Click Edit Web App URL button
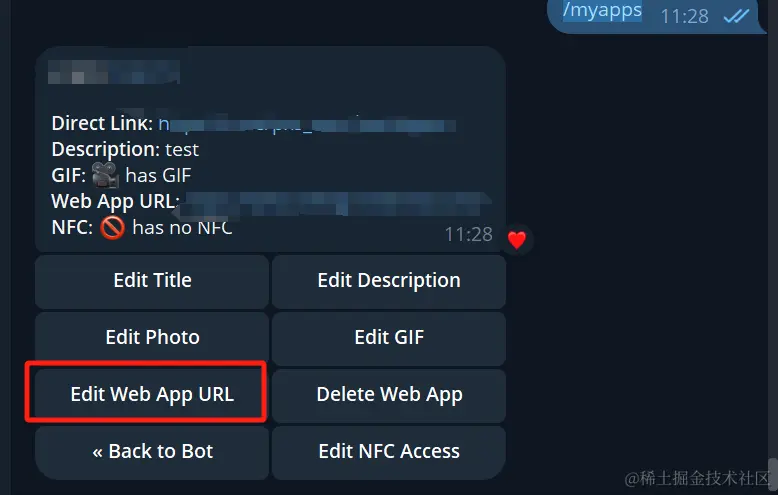 pos(152,395)
